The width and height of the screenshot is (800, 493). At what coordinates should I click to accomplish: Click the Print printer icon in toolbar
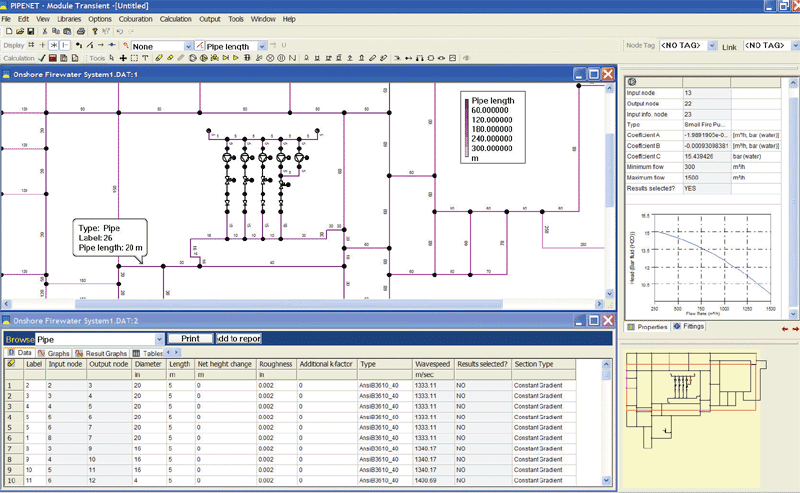click(81, 31)
